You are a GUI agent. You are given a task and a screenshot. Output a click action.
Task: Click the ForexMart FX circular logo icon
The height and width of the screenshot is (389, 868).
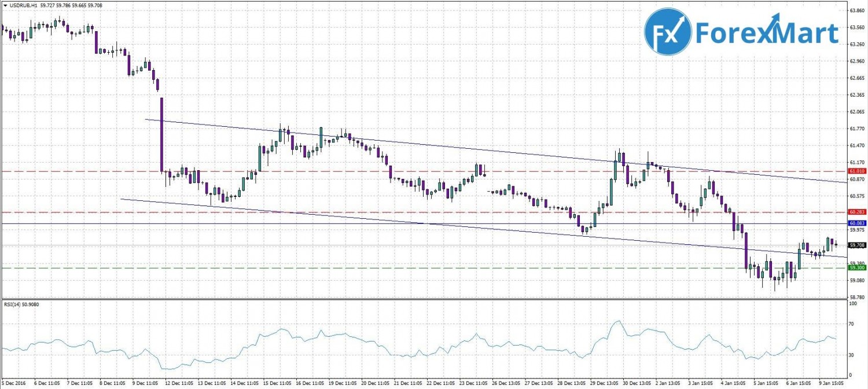click(x=668, y=32)
